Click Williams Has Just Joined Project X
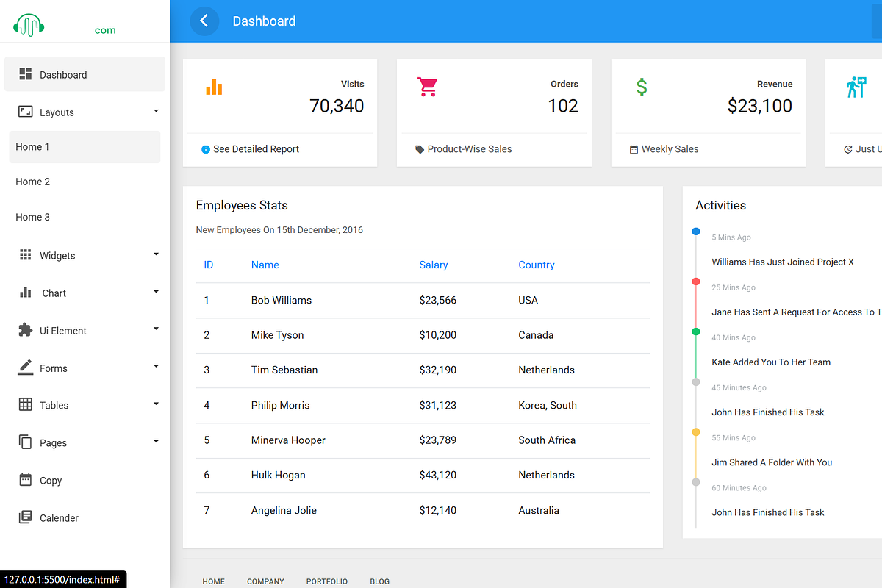882x588 pixels. [783, 262]
